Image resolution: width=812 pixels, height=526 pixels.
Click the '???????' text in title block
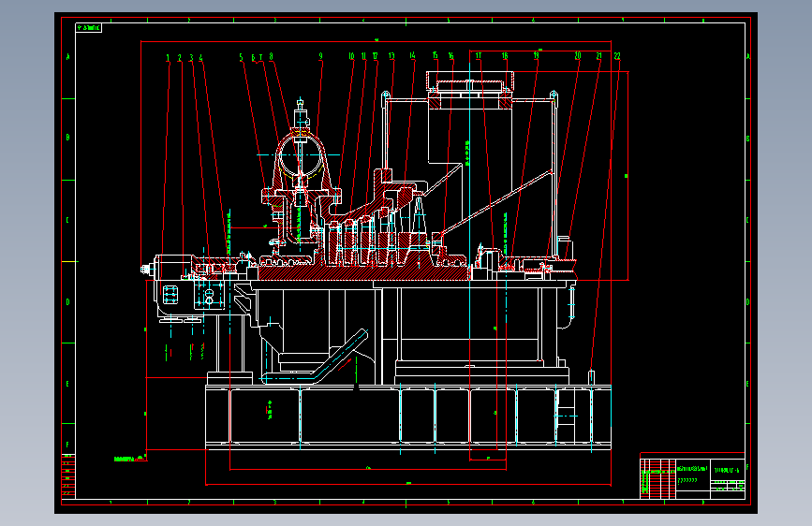(687, 480)
